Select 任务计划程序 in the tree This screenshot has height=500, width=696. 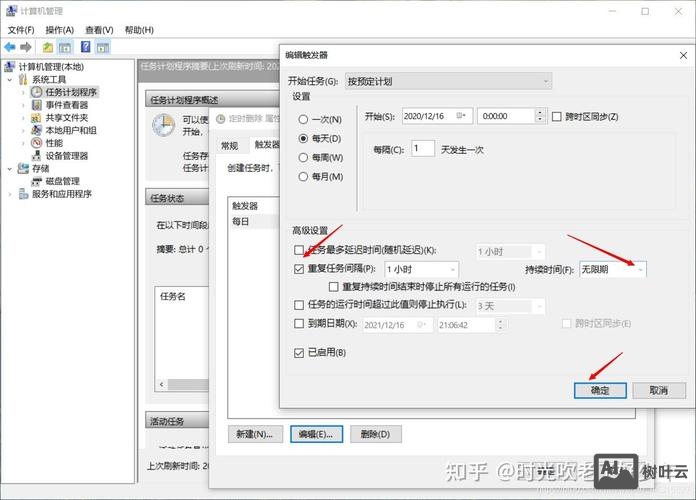tap(71, 92)
